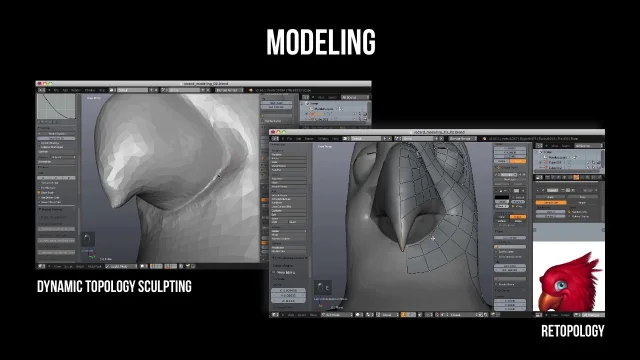Open the File menu in the sculpting window
The width and height of the screenshot is (640, 360).
point(56,90)
